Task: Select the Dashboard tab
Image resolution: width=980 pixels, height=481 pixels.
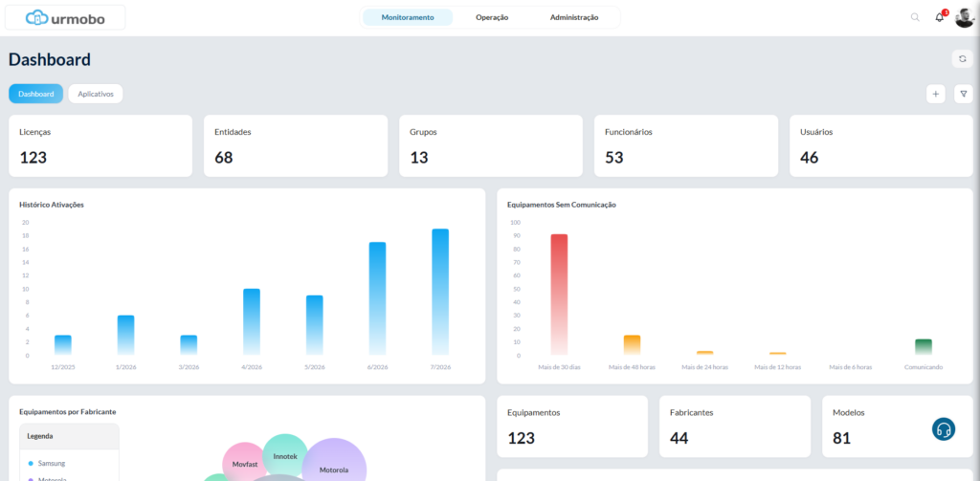Action: tap(35, 94)
